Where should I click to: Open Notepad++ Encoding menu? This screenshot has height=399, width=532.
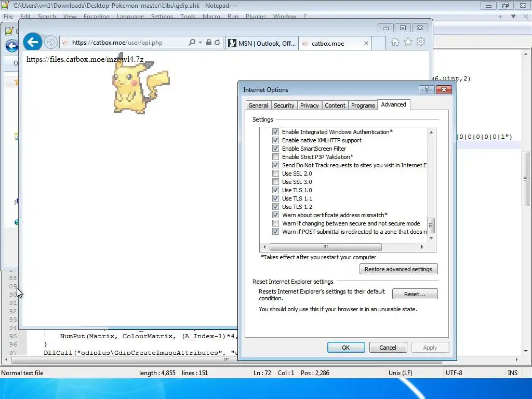[x=96, y=16]
